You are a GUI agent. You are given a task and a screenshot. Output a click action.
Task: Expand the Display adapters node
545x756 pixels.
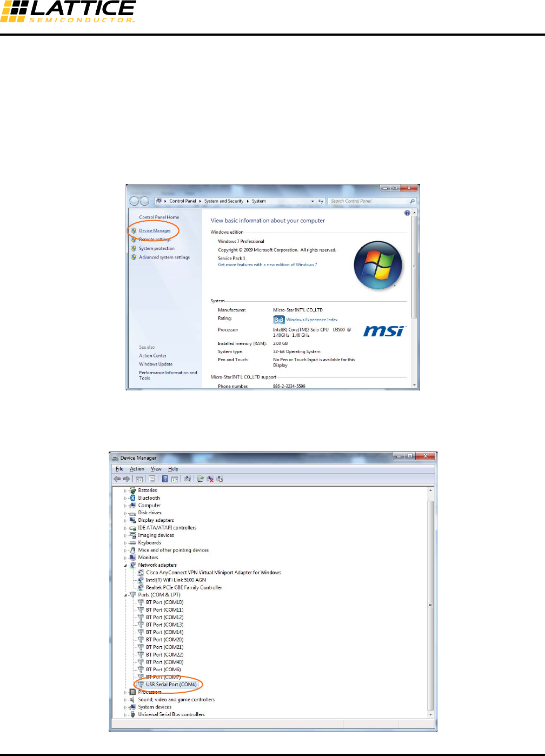click(x=125, y=521)
